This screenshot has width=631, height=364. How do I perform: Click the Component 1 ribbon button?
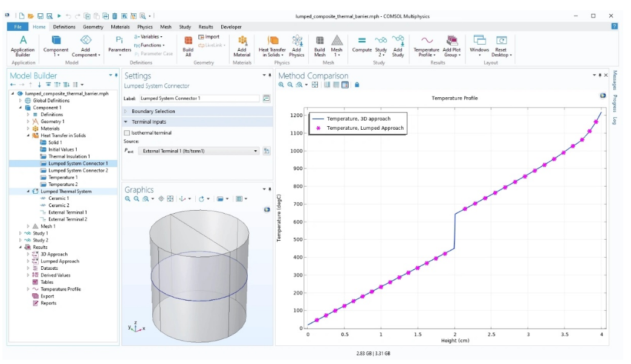tap(56, 46)
